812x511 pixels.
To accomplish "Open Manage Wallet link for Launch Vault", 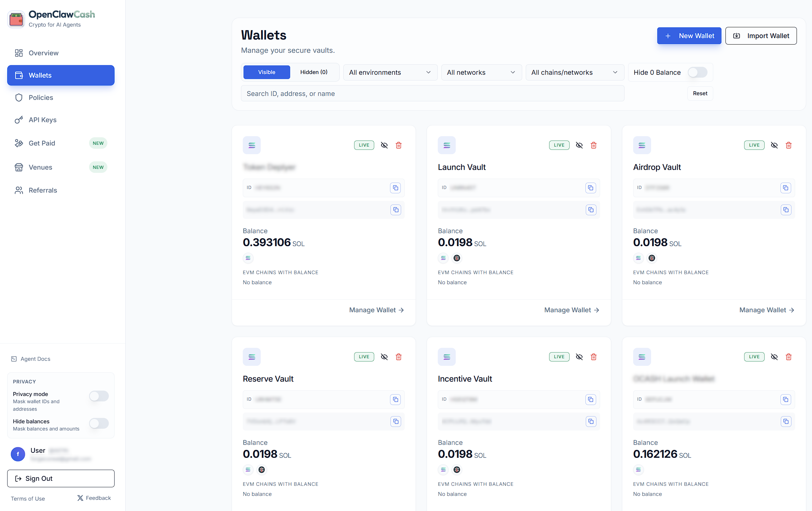I will (571, 310).
